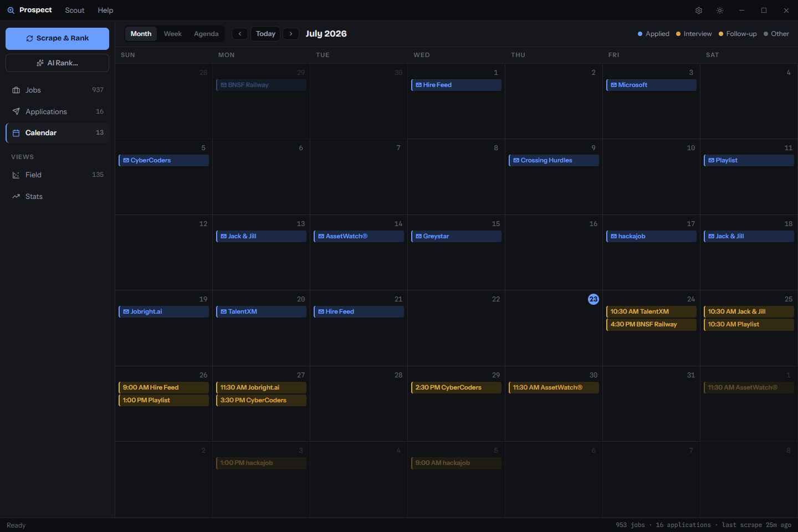Open 11:30 AM Jobright.ai interview

[x=261, y=388]
